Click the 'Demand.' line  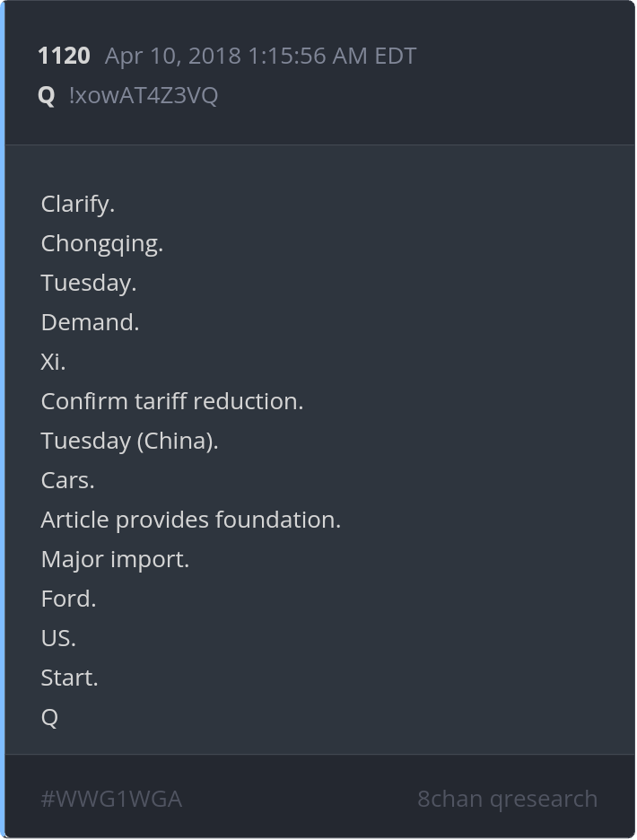(90, 322)
